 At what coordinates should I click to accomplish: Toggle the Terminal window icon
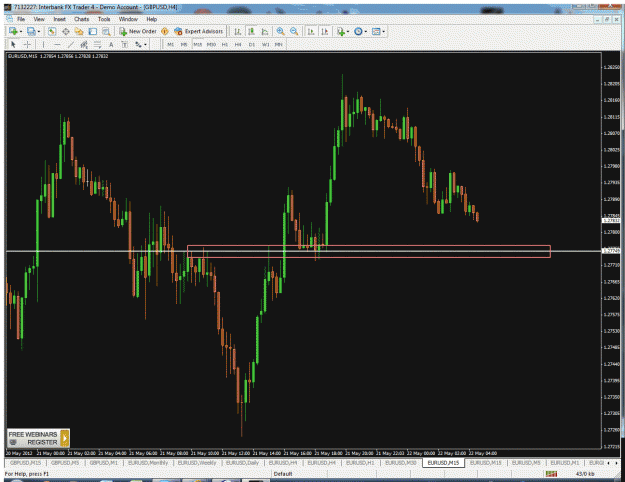click(x=92, y=31)
